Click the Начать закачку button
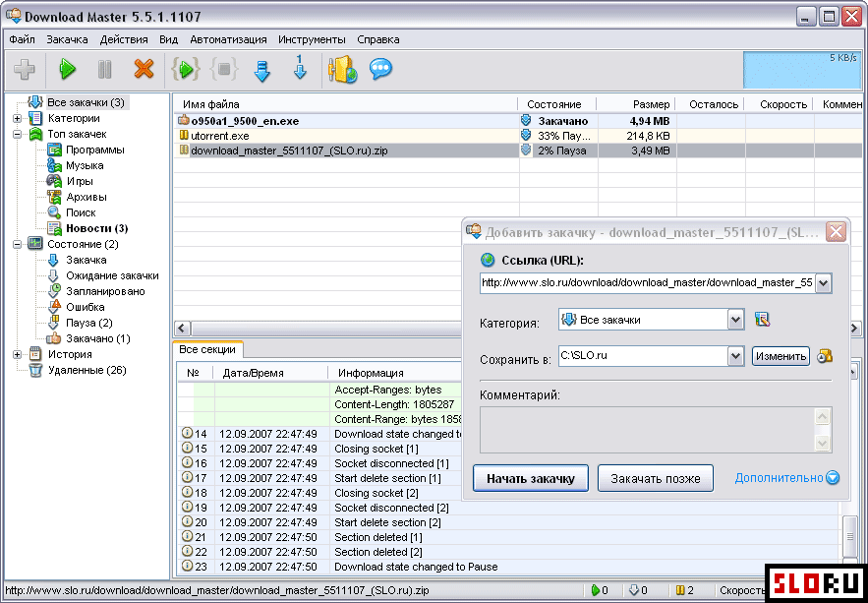Image resolution: width=868 pixels, height=603 pixels. [x=531, y=478]
